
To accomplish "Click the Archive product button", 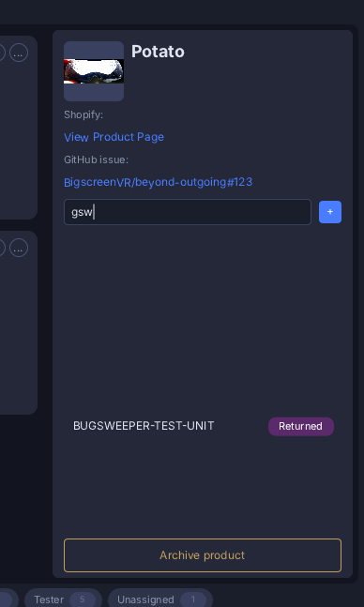I will [203, 555].
